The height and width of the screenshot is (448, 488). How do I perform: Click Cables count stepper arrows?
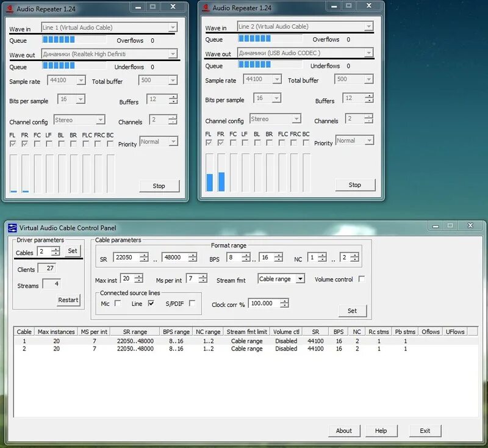click(x=56, y=251)
